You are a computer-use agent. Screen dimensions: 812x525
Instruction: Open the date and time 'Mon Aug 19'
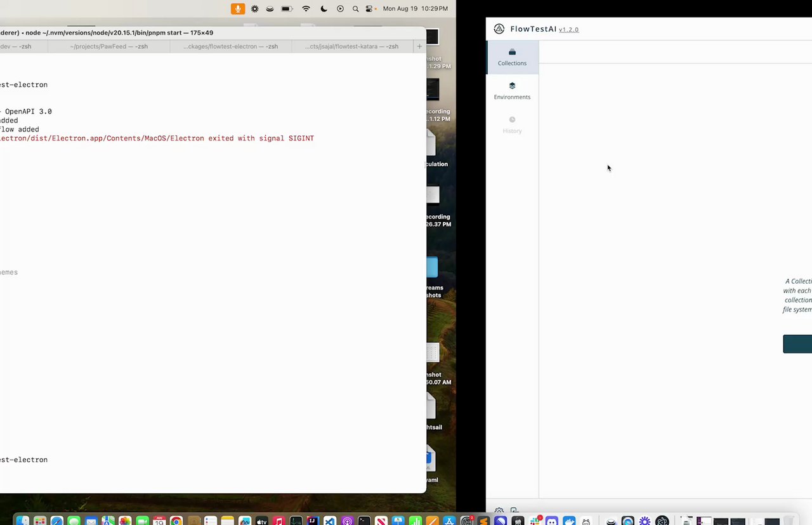[416, 9]
